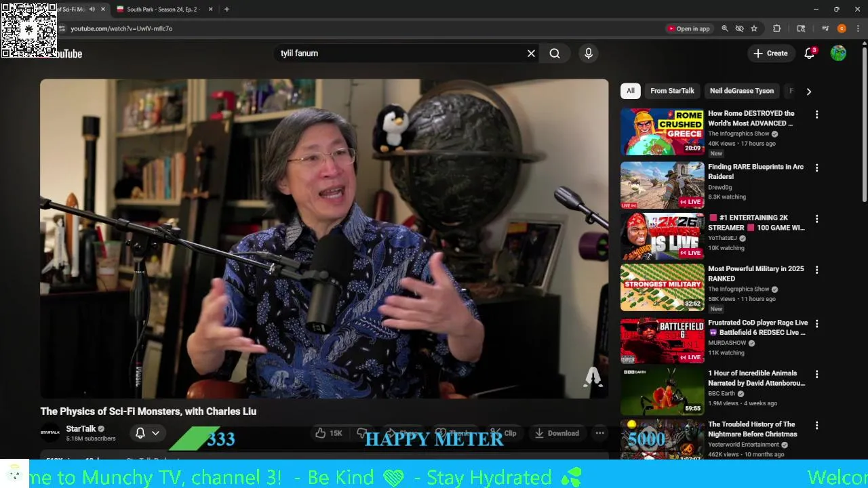Download the video with Download button
Screen dimensions: 868x488
[556, 433]
